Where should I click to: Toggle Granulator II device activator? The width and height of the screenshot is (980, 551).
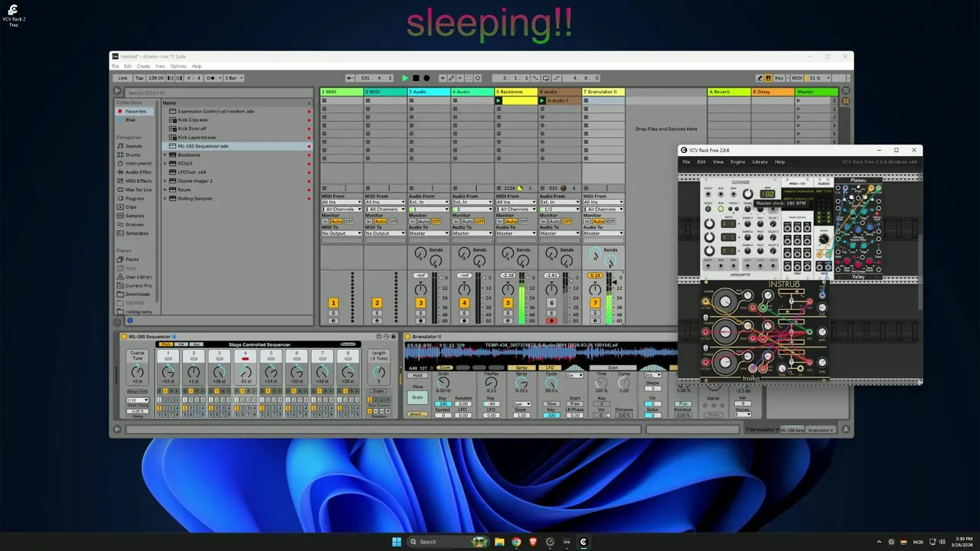407,336
